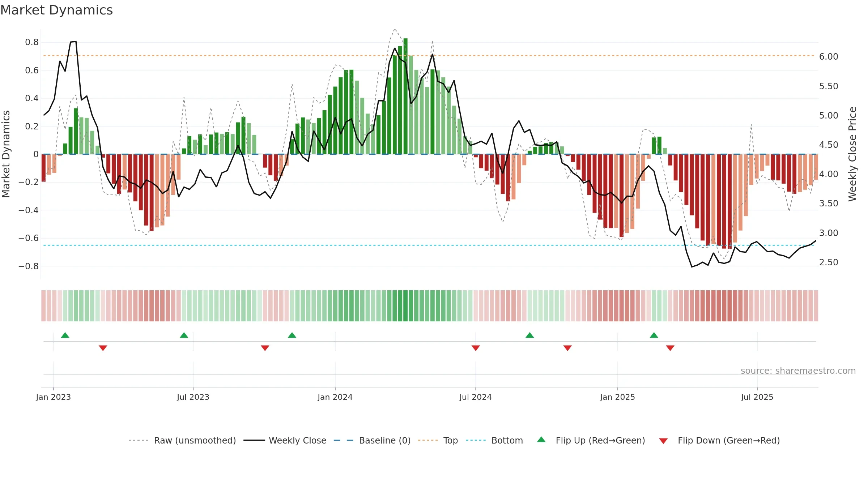Click the green Flip Up triangle icon in legend
The height and width of the screenshot is (488, 868).
point(541,440)
